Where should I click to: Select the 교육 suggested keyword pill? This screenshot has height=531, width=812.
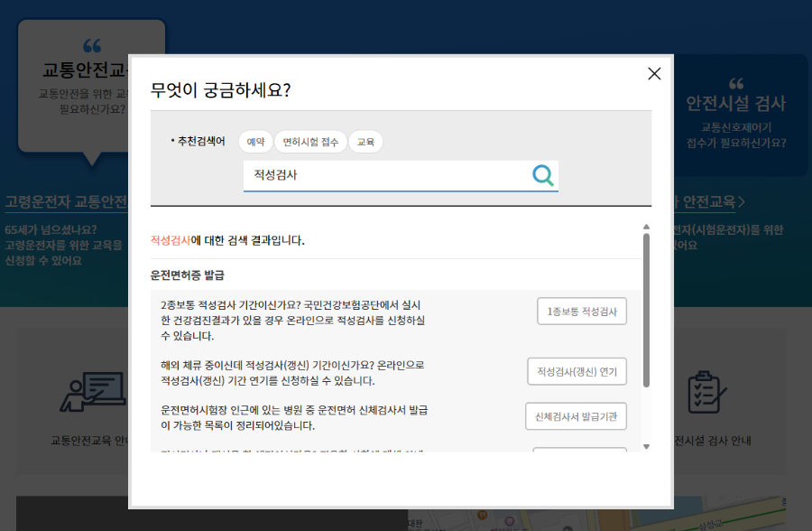(364, 142)
